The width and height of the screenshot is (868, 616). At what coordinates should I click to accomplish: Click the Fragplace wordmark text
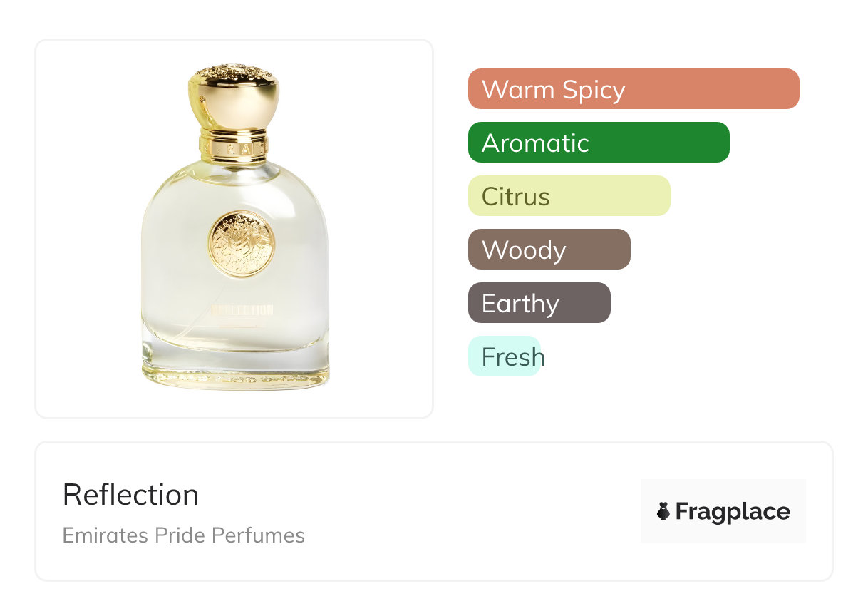point(733,512)
